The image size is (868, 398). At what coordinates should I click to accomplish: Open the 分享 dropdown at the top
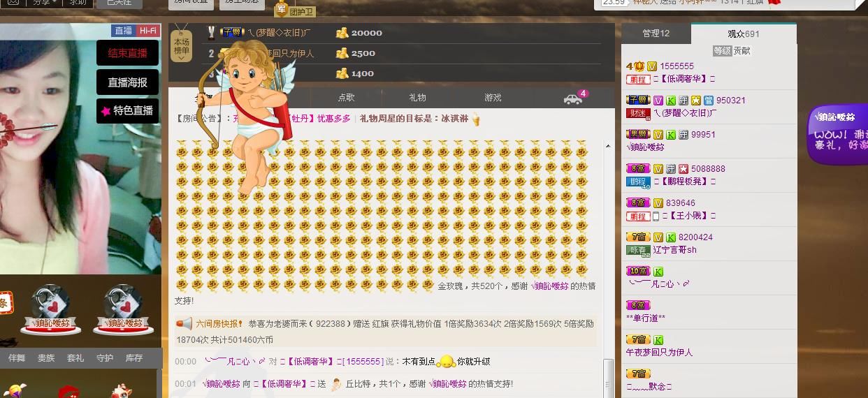(43, 2)
